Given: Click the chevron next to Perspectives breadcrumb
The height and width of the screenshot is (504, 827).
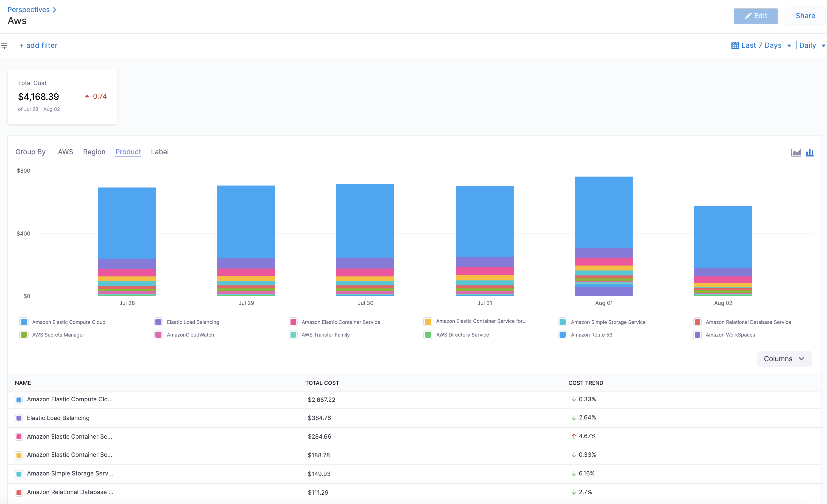Looking at the screenshot, I should 54,10.
